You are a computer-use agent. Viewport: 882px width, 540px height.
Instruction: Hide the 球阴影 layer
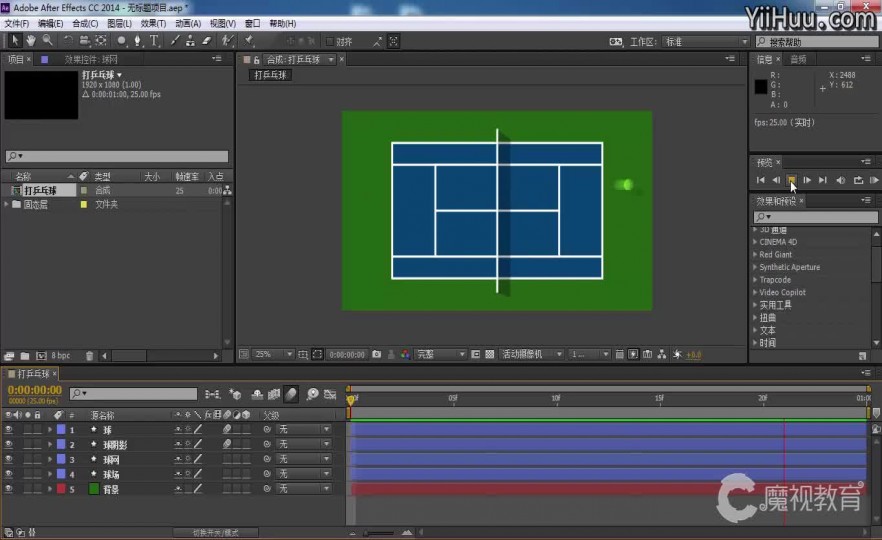coord(8,444)
